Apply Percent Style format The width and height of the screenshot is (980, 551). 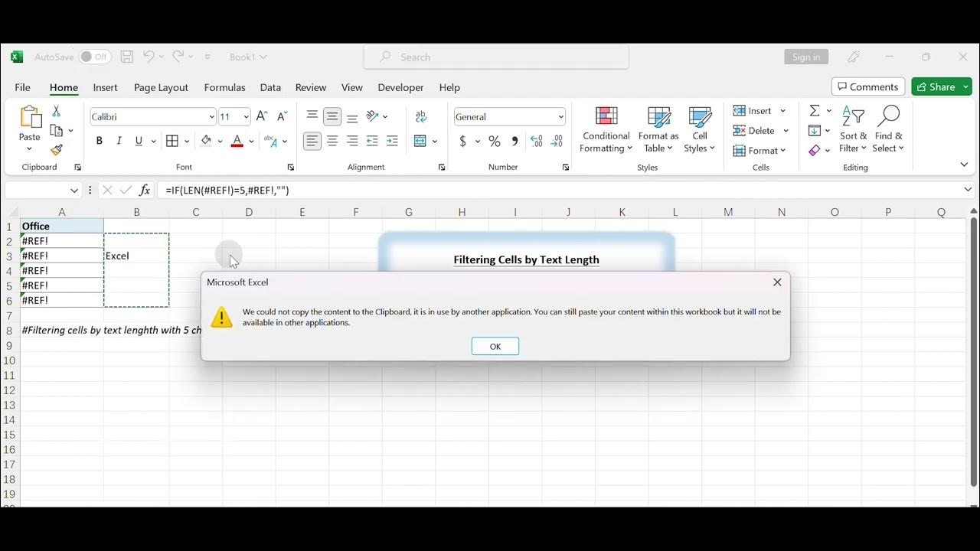pos(495,141)
